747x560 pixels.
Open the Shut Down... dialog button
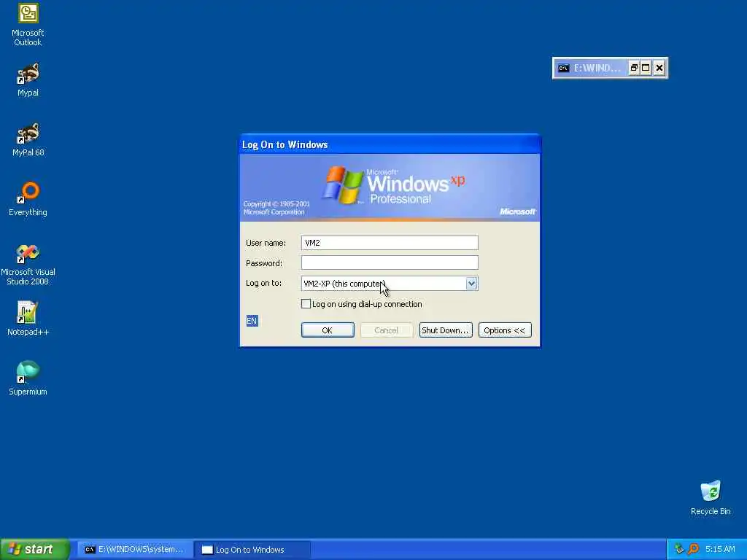(446, 330)
